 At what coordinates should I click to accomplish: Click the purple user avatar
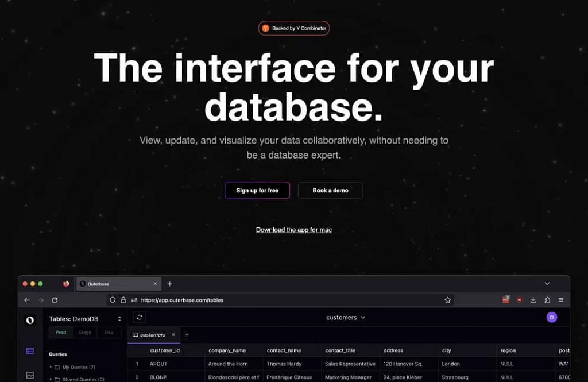[x=551, y=317]
